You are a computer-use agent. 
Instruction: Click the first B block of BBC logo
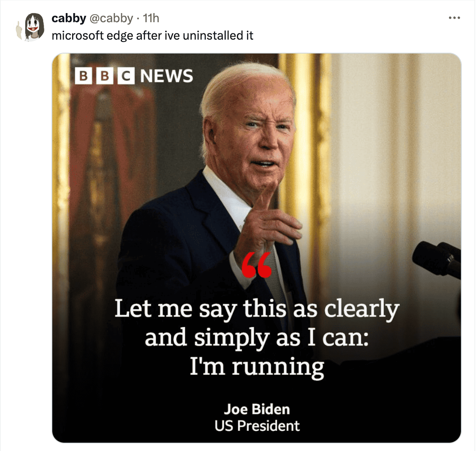(84, 76)
